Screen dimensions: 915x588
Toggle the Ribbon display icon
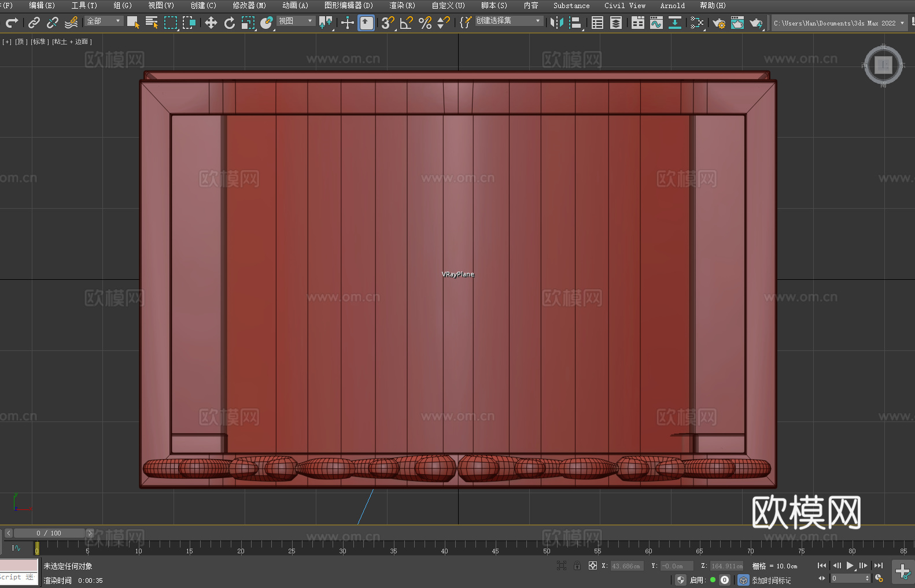coord(638,23)
